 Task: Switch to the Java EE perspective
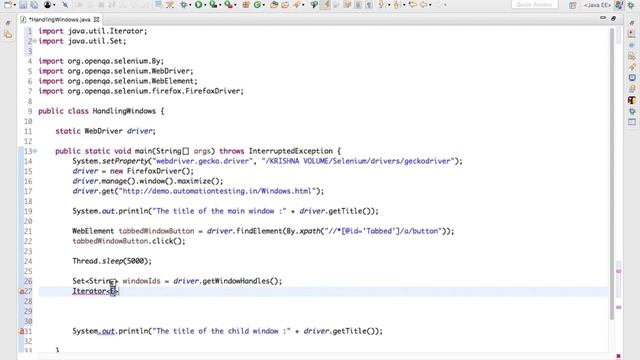597,5
